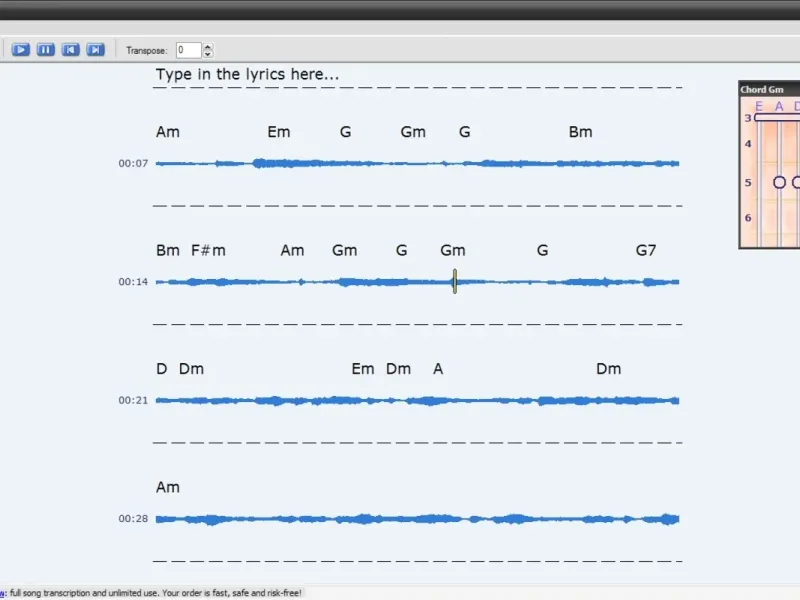Select the Am chord in 00:14 row
Viewport: 800px width, 600px height.
292,251
